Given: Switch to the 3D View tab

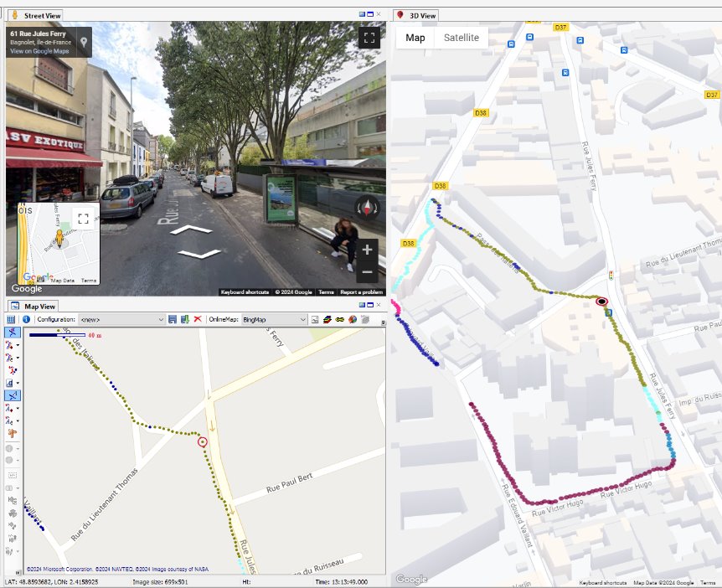Looking at the screenshot, I should (x=416, y=16).
